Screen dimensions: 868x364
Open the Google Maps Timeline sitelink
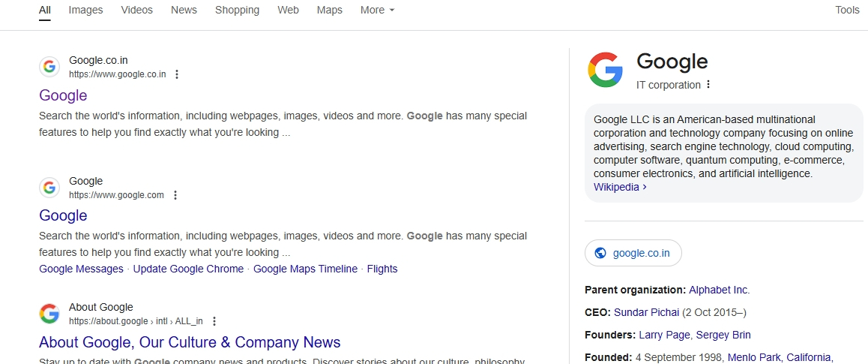pos(306,269)
